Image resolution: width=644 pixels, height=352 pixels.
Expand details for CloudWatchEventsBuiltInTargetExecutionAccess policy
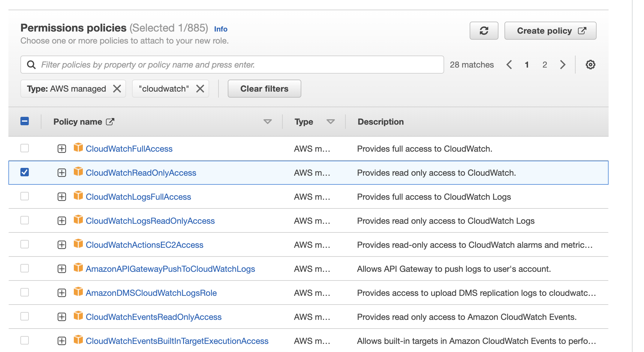point(62,341)
